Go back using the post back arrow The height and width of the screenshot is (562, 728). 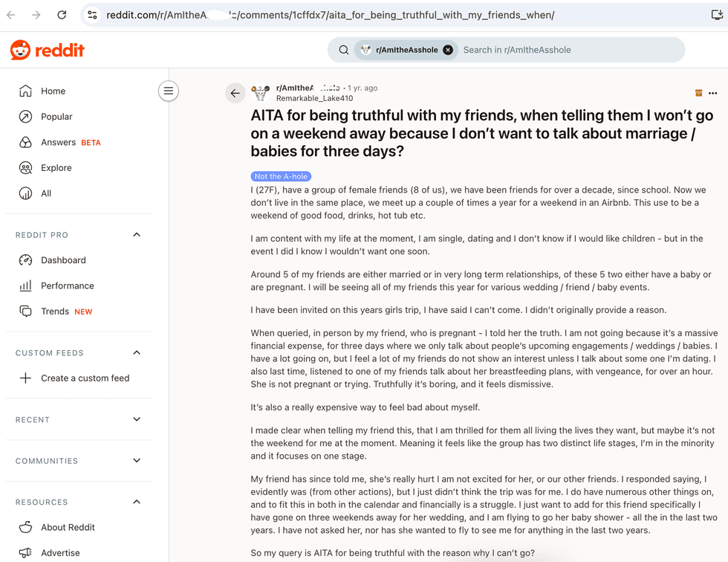coord(235,93)
